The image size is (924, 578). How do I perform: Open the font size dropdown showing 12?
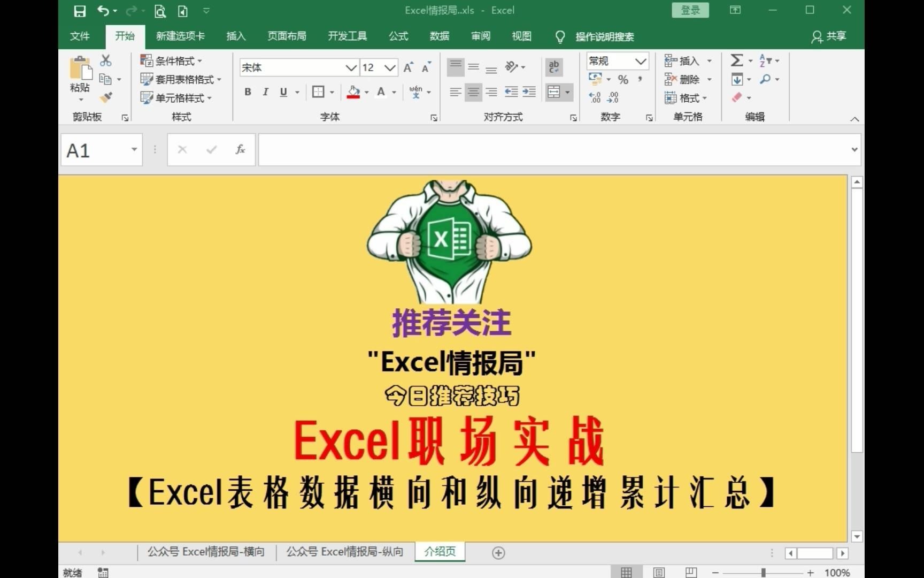390,67
